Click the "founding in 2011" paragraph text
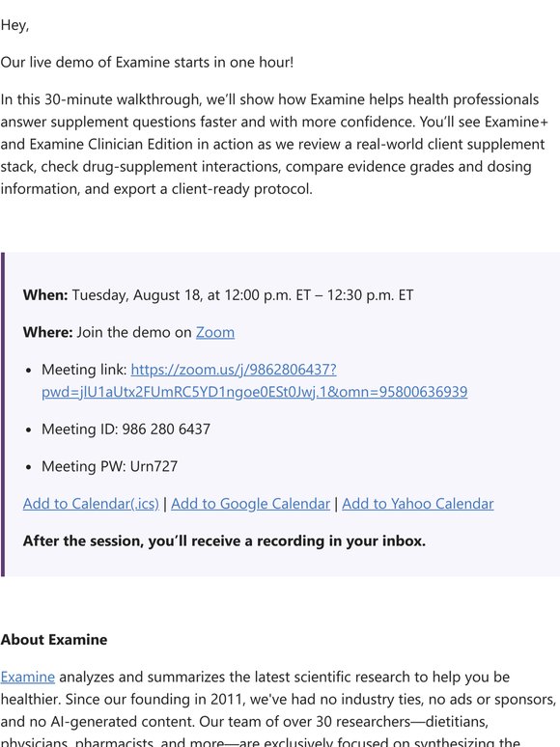Screen dimensions: 560x747 (279, 709)
